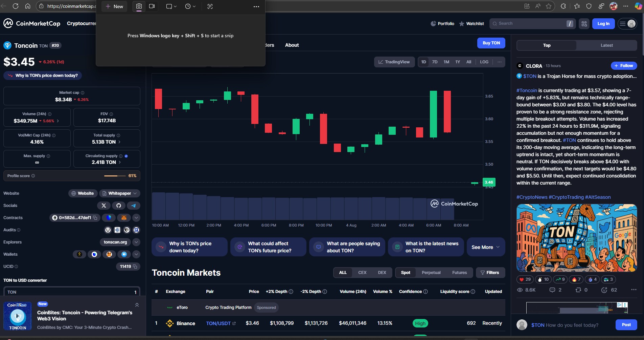Open the snip shape mode dropdown in Snipping Tool
Screen dimensions: 644x340
click(171, 6)
